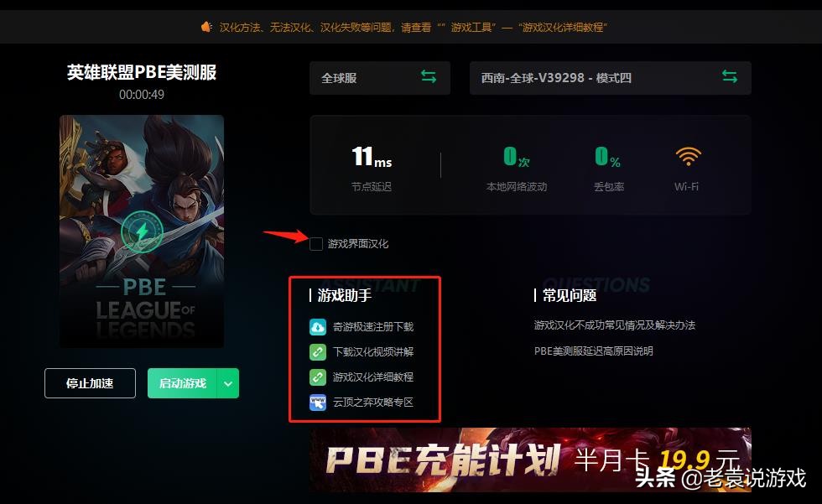The image size is (822, 504).
Task: Click the PBE充能计划 promotional banner
Action: (x=530, y=460)
